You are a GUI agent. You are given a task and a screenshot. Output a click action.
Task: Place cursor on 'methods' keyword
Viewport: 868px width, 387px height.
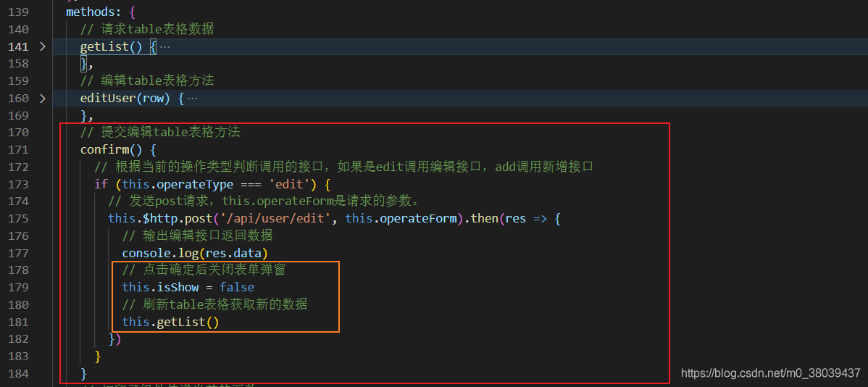tap(90, 12)
